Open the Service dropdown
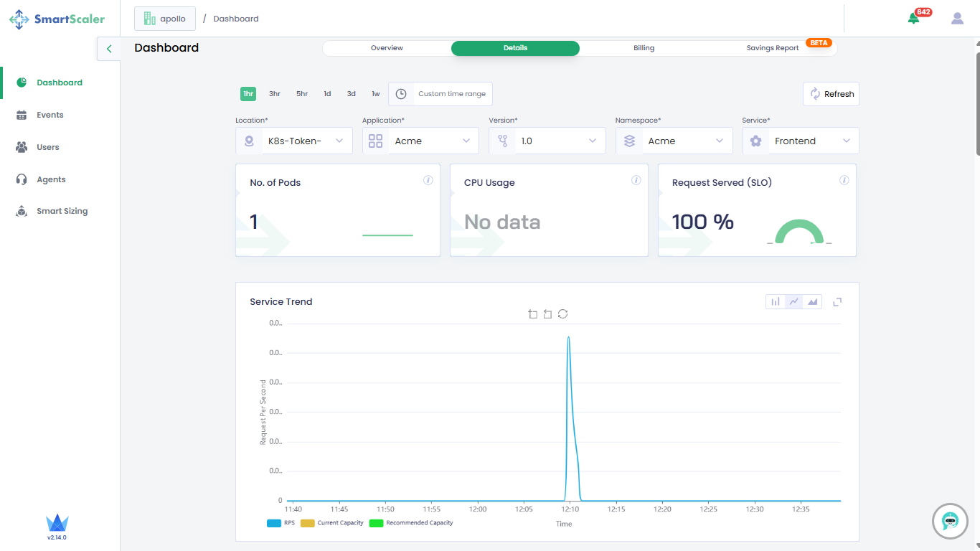 pyautogui.click(x=801, y=141)
